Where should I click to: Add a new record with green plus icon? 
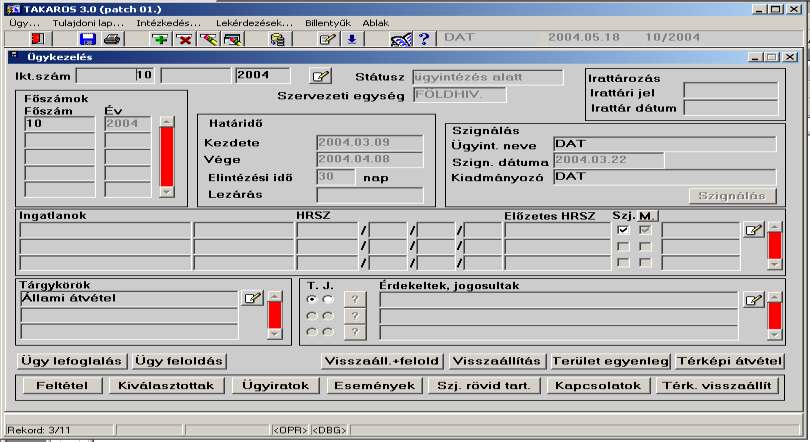point(160,39)
